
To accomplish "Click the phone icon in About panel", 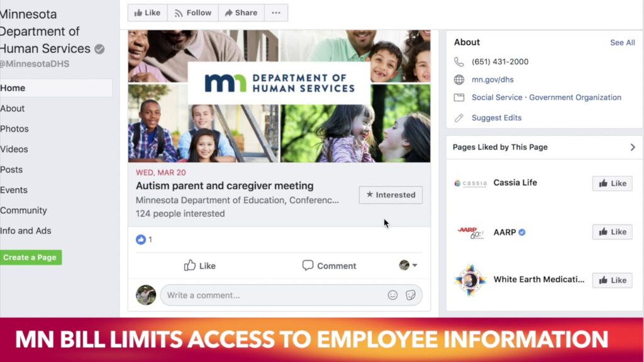I will (458, 62).
